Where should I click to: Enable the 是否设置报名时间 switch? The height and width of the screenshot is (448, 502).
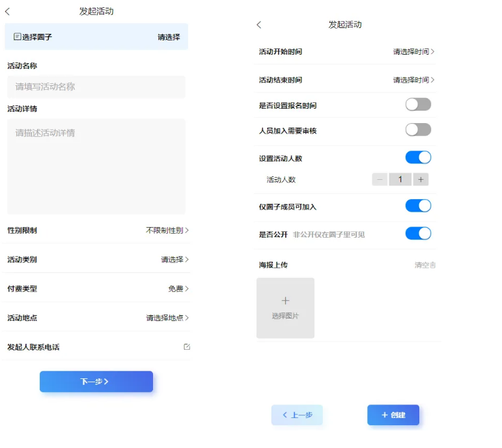pyautogui.click(x=418, y=105)
